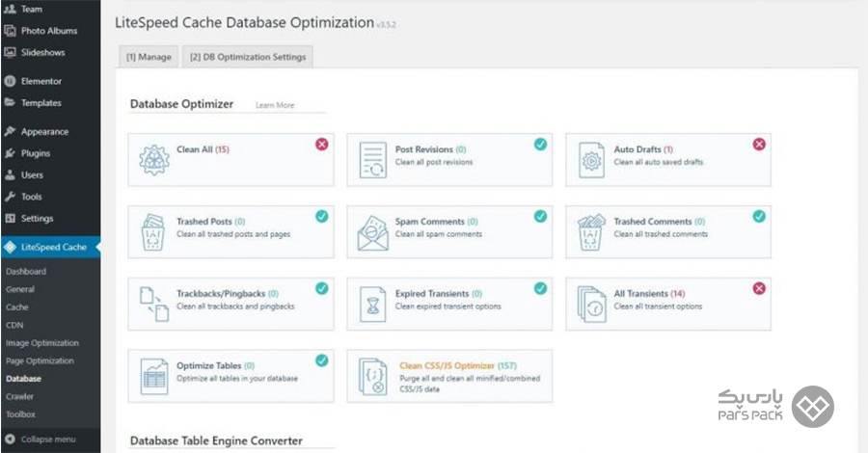Click the Post Revisions document icon
Image resolution: width=868 pixels, height=453 pixels.
click(372, 160)
